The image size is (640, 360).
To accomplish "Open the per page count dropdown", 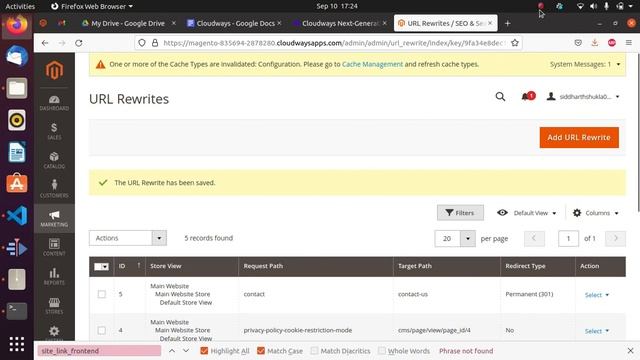I will [x=468, y=238].
